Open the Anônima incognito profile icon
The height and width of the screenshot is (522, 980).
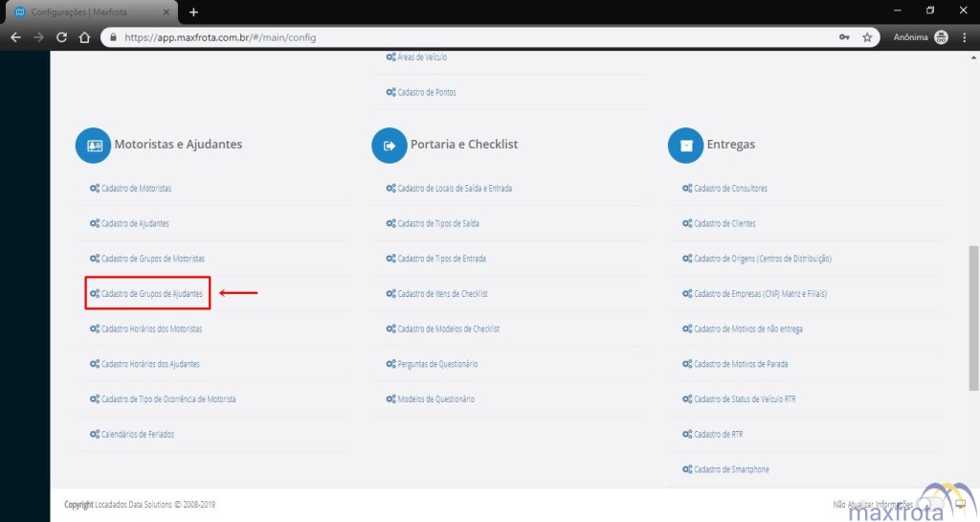[941, 37]
